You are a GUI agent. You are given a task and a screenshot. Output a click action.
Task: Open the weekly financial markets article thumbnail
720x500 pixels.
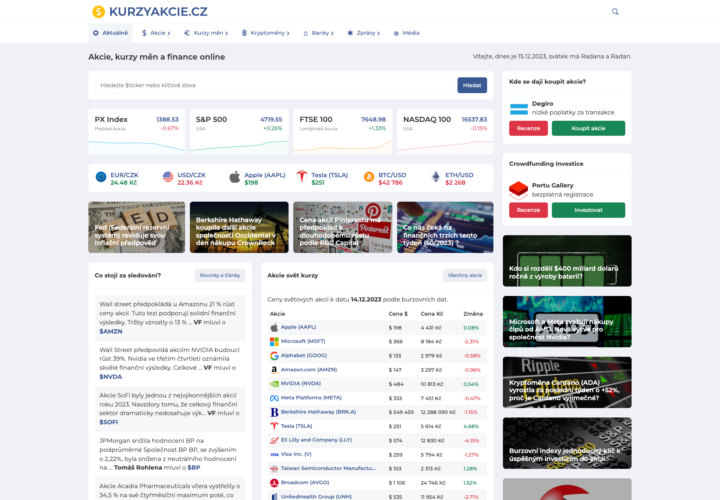click(445, 227)
